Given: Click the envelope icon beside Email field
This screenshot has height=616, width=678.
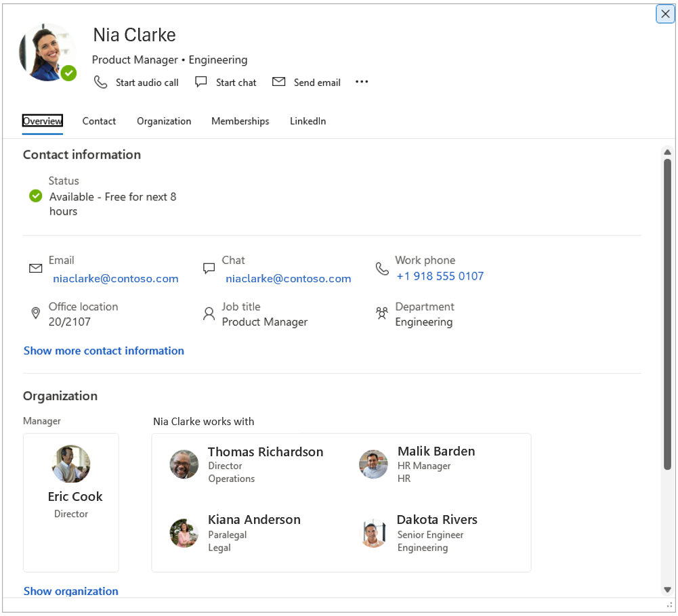Looking at the screenshot, I should [36, 269].
